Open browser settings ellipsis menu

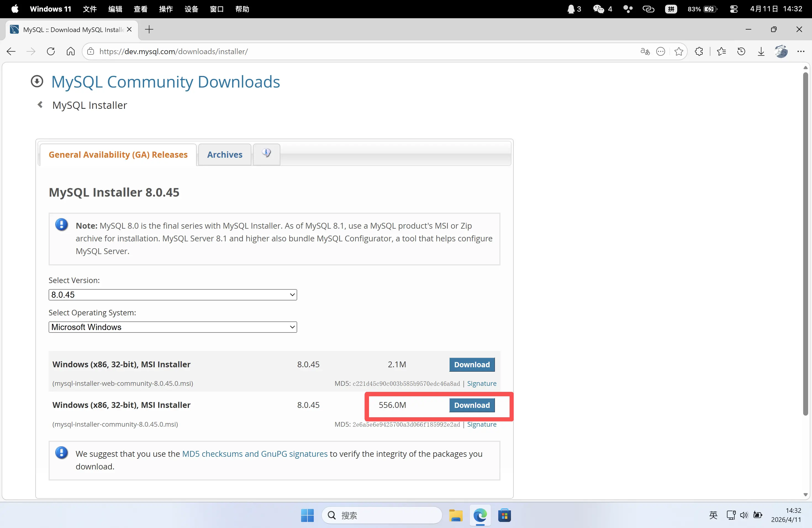800,52
